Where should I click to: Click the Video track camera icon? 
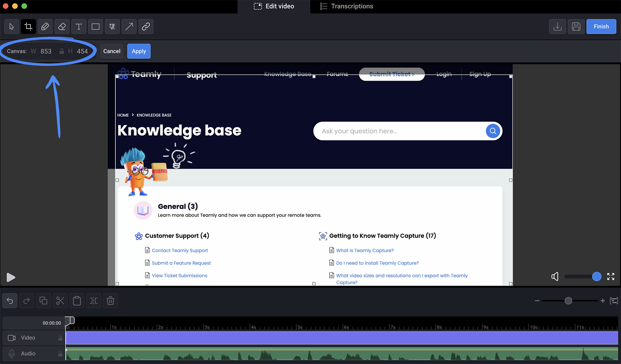12,338
